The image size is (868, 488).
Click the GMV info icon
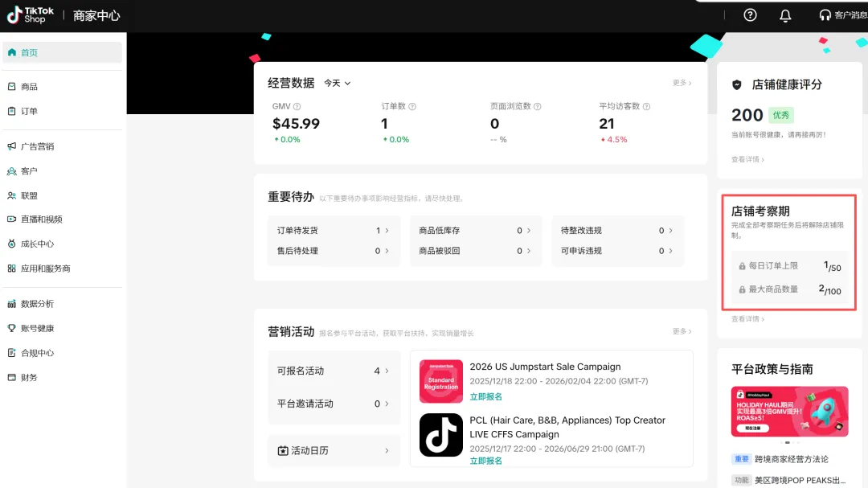click(297, 107)
